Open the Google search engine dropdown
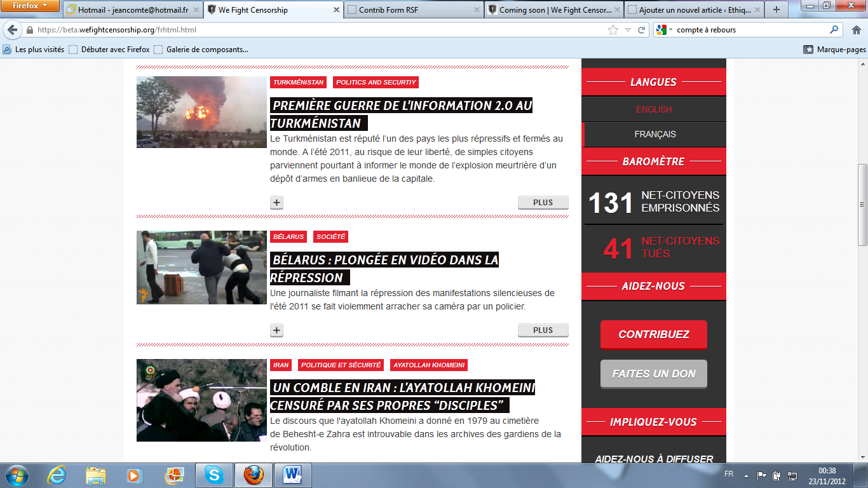This screenshot has width=868, height=488. tap(664, 30)
